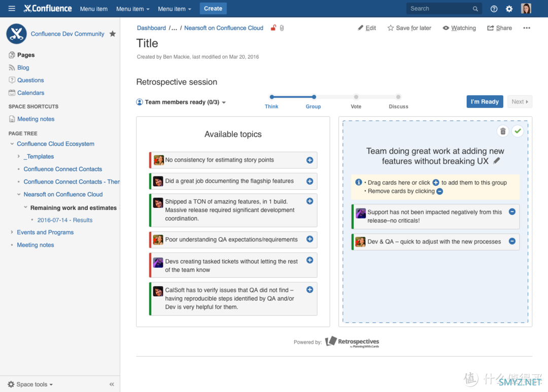The height and width of the screenshot is (392, 548).
Task: Click the Discuss progress dot on stepper
Action: tap(398, 97)
